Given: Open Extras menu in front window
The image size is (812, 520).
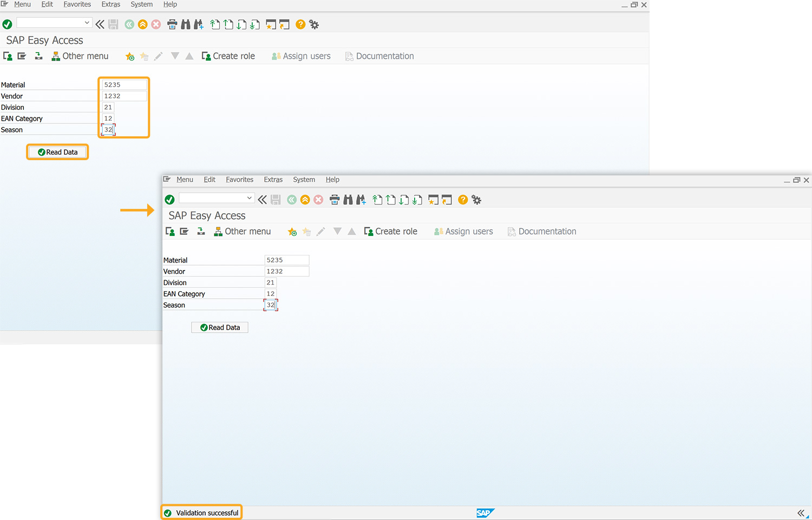Looking at the screenshot, I should 273,180.
